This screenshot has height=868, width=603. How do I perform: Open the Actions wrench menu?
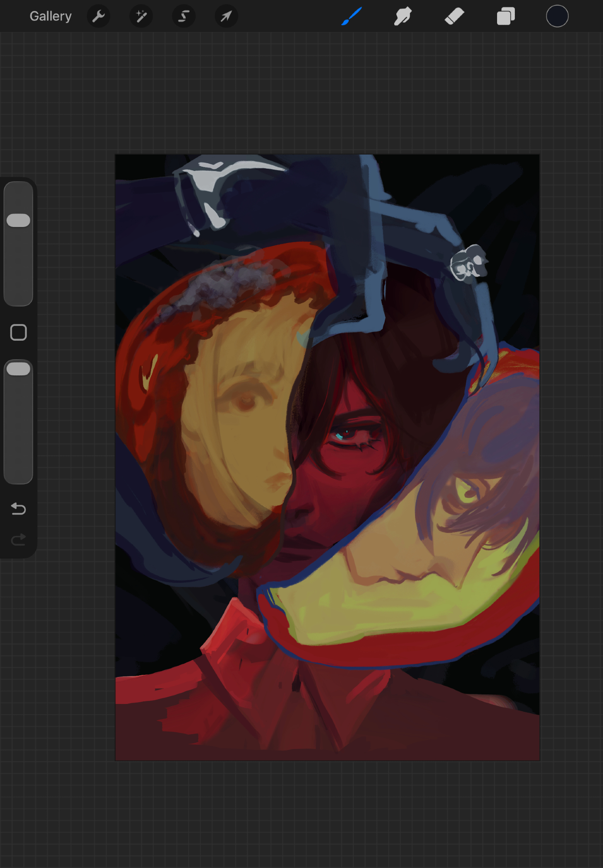click(99, 16)
